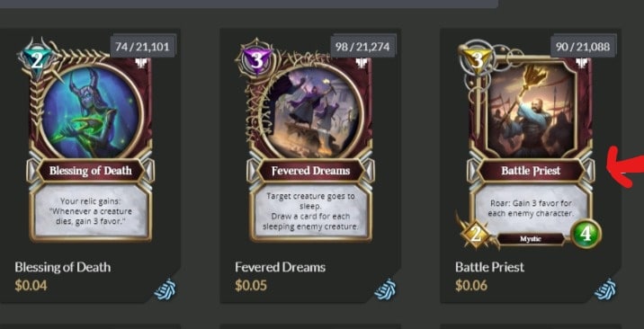
Task: Click the blue token icon under Fevered Dreams
Action: click(x=386, y=289)
